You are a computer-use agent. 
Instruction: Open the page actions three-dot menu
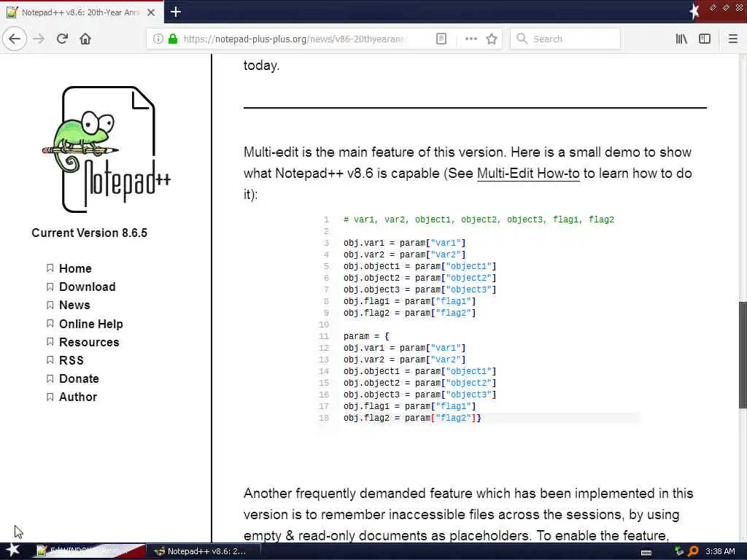click(x=471, y=39)
